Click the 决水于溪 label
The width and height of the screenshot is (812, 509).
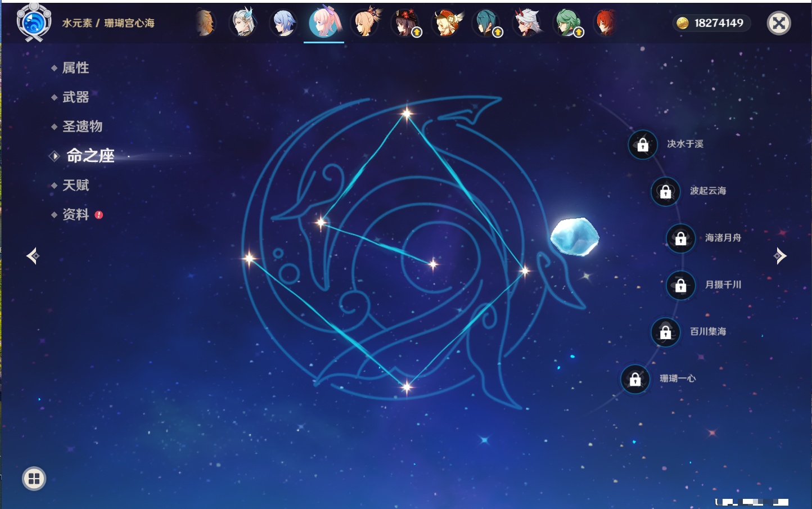pyautogui.click(x=685, y=144)
